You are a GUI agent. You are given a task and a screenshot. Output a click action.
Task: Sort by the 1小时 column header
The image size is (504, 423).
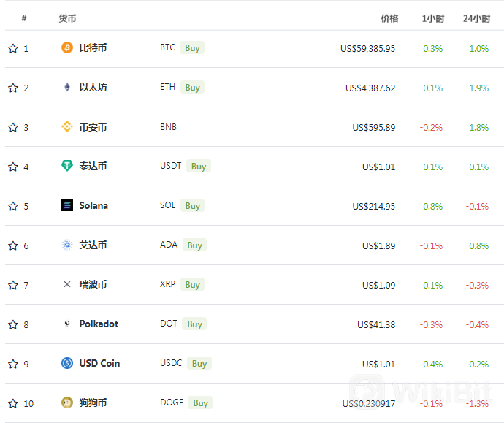click(x=433, y=19)
